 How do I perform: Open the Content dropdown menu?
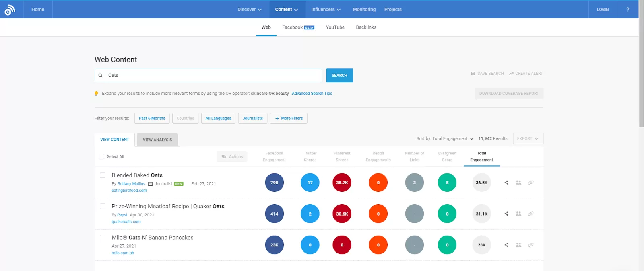(x=287, y=10)
